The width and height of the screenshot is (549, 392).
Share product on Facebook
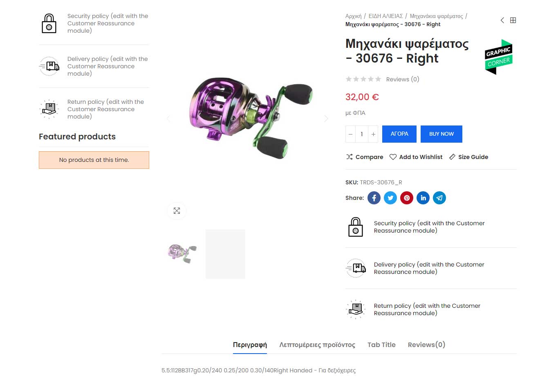[374, 198]
